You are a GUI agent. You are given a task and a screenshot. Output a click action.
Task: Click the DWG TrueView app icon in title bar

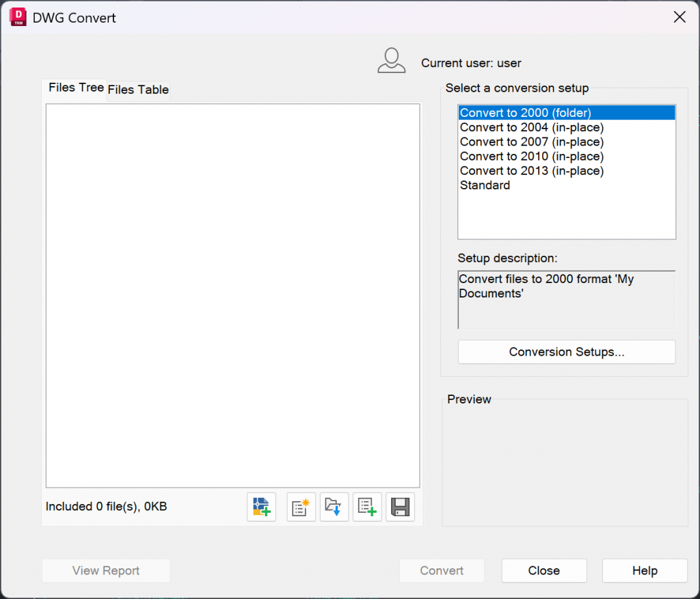click(18, 17)
